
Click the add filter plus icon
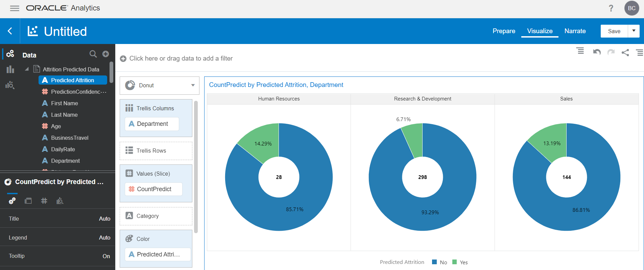(x=123, y=59)
